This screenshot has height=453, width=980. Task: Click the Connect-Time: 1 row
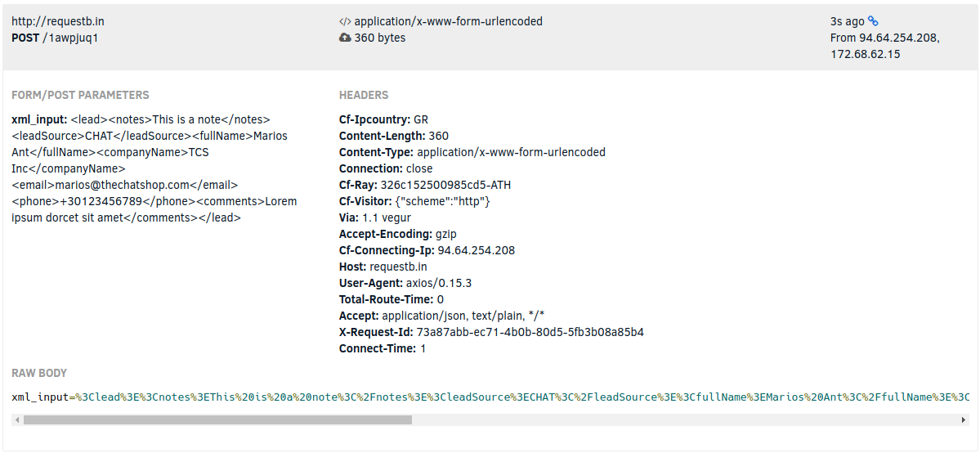pyautogui.click(x=383, y=348)
